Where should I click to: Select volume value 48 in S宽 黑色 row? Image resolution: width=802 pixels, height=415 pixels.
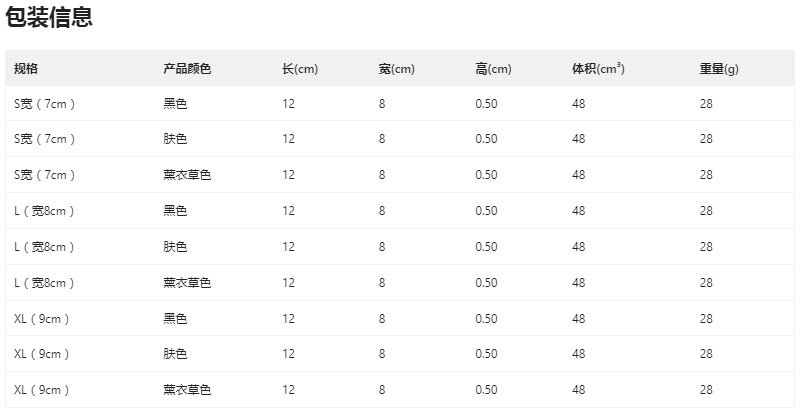click(x=578, y=103)
